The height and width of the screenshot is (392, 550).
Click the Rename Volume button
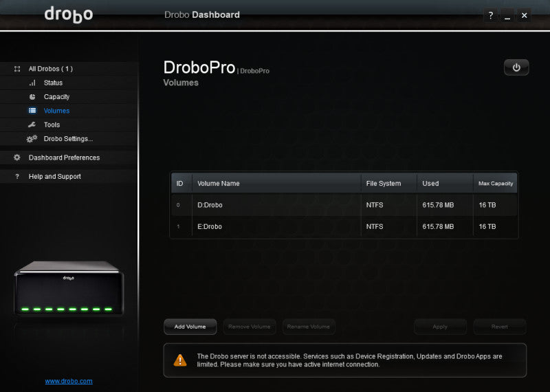(309, 327)
